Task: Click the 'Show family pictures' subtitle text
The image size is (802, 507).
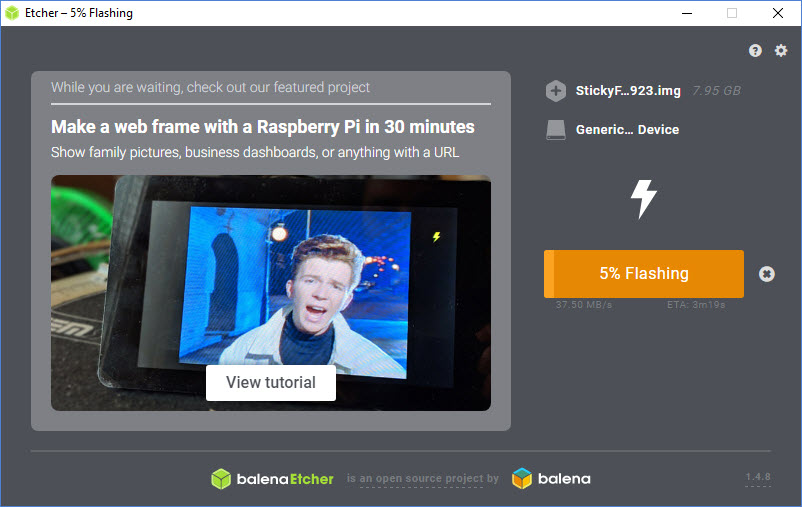Action: click(x=255, y=152)
